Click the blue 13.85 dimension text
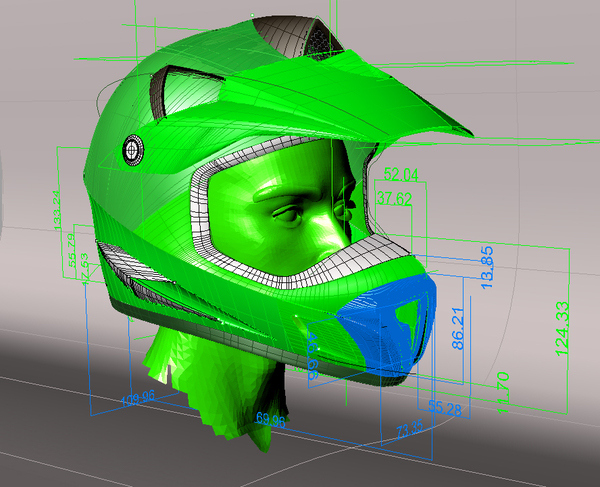 (487, 263)
